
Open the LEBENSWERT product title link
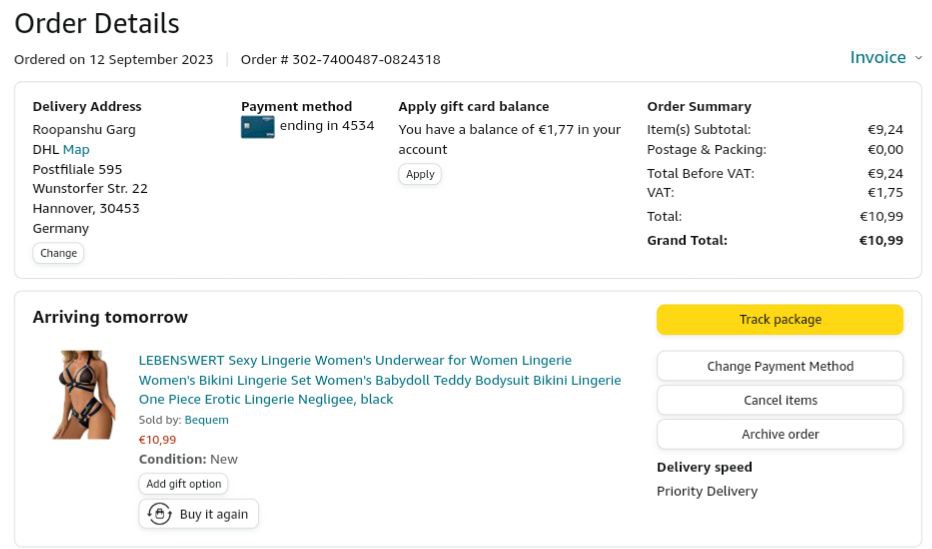click(379, 380)
